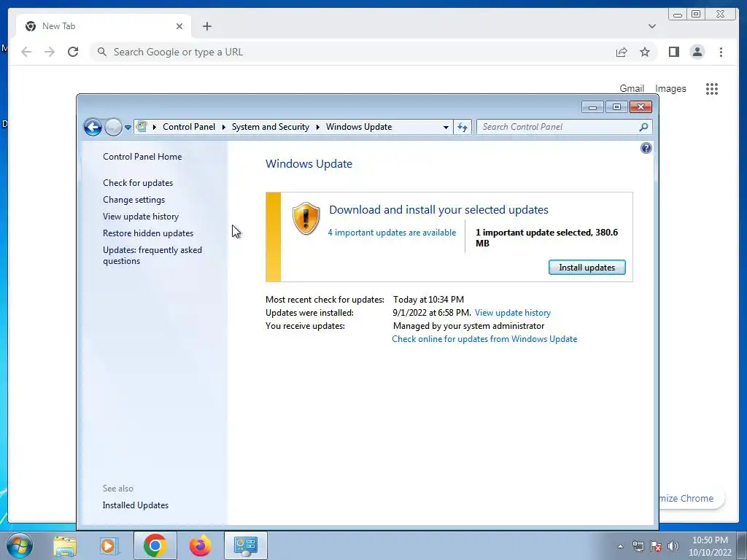Open Chrome side panel

[x=673, y=52]
